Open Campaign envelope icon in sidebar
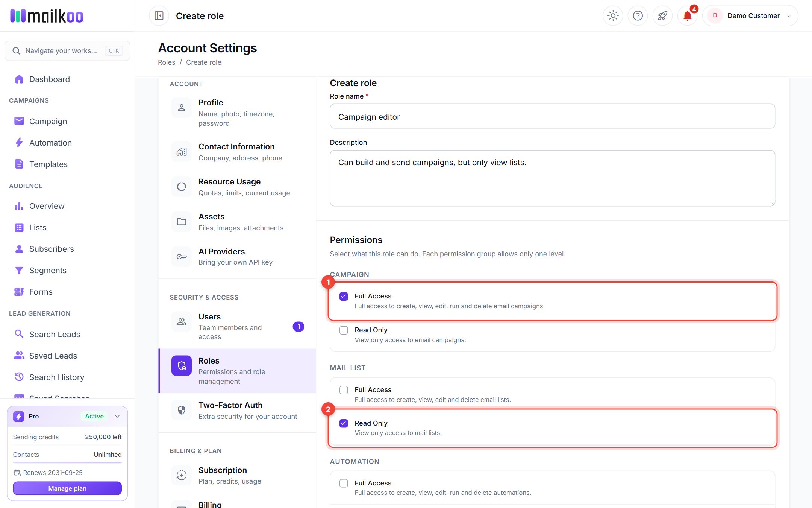Screen dimensions: 812x508 19,121
